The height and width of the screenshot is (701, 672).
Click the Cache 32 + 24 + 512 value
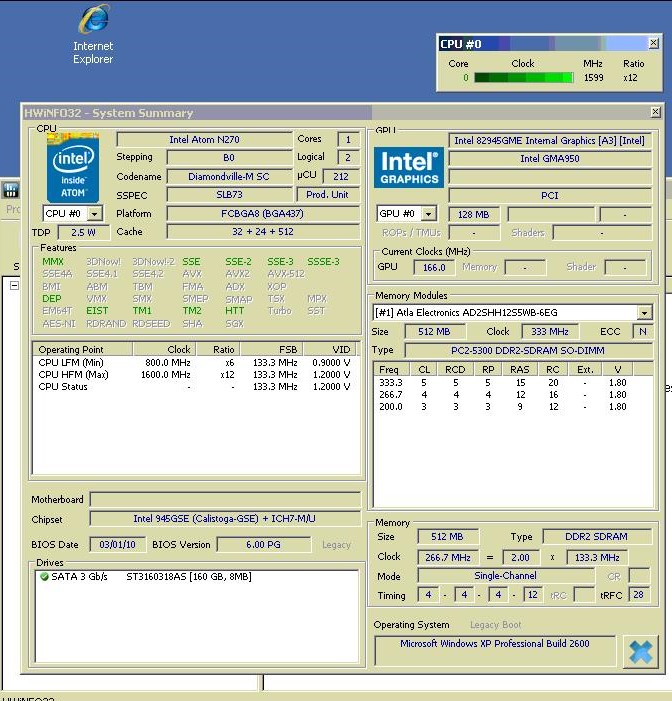click(262, 232)
